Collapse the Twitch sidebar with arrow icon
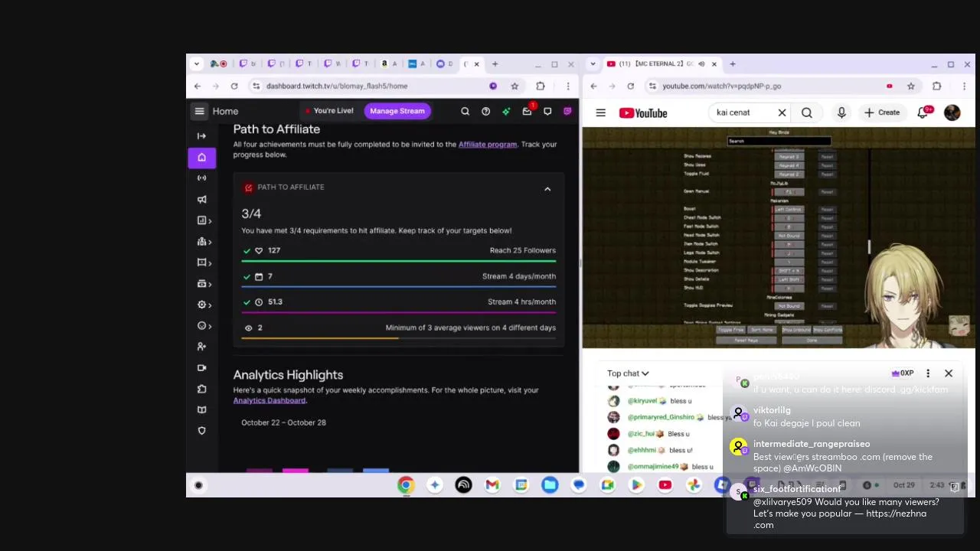 pos(201,136)
